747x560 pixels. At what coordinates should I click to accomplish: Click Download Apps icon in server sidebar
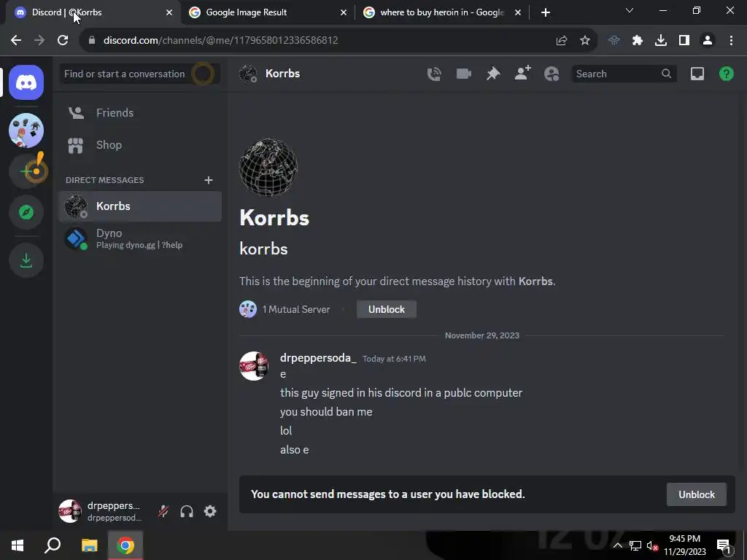(x=26, y=260)
